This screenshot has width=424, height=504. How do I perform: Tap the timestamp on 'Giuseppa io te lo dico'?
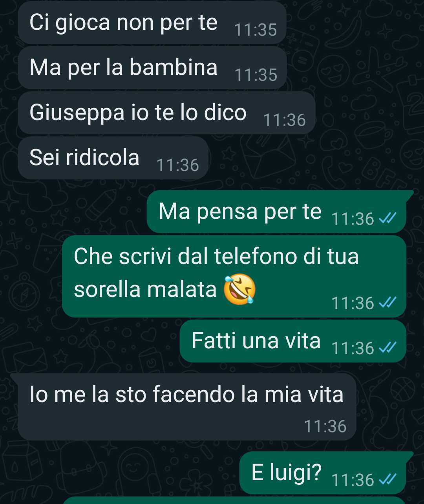point(285,120)
